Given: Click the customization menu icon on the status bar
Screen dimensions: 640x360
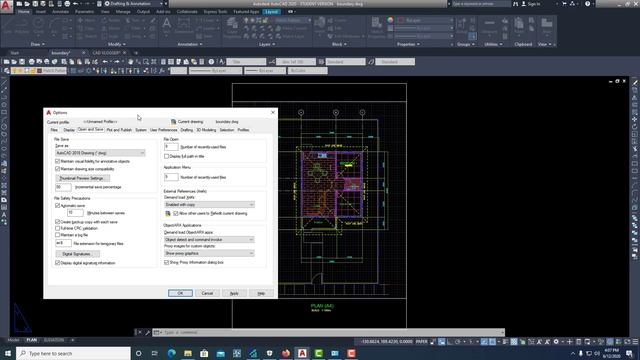Looking at the screenshot, I should 635,342.
